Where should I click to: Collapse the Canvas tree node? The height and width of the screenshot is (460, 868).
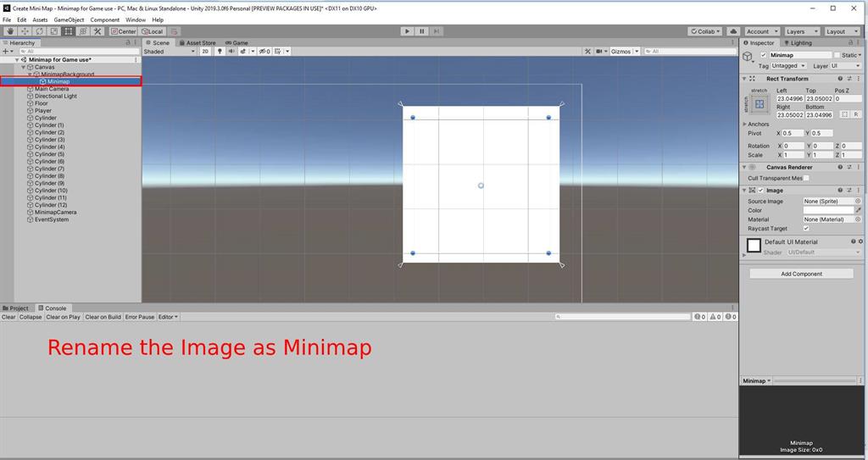(x=24, y=67)
